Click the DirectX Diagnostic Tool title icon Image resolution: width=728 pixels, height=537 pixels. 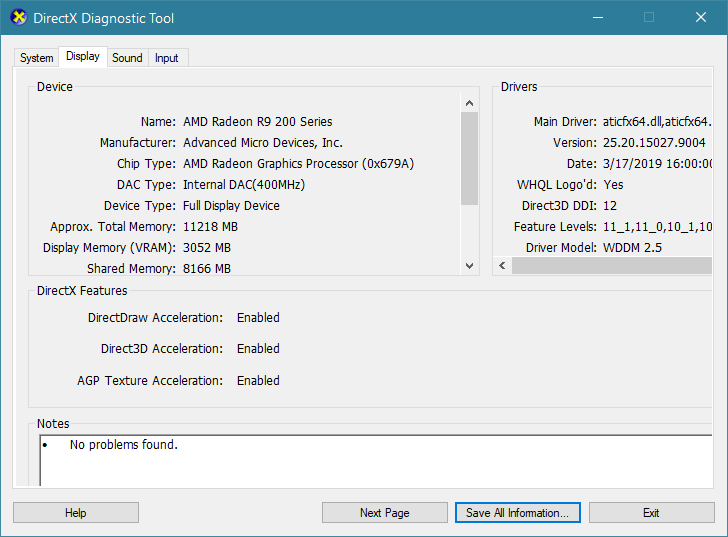click(x=19, y=18)
